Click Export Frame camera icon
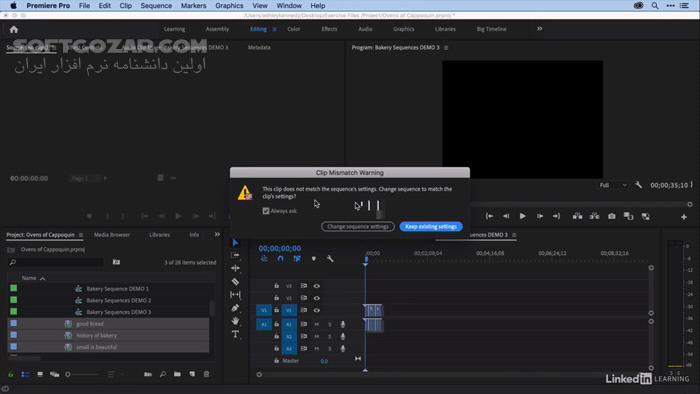Screen dimensions: 700x394 click(x=612, y=216)
